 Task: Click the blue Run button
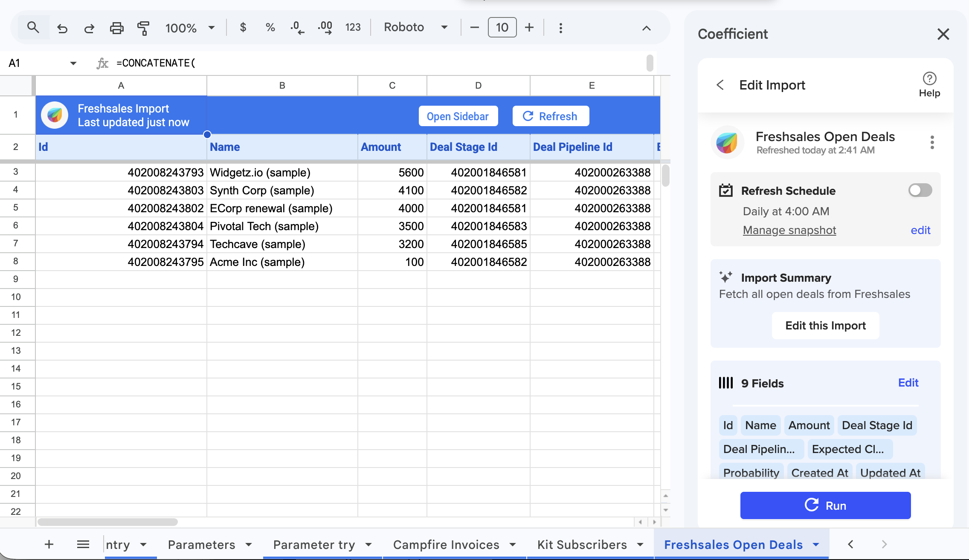[x=825, y=505]
